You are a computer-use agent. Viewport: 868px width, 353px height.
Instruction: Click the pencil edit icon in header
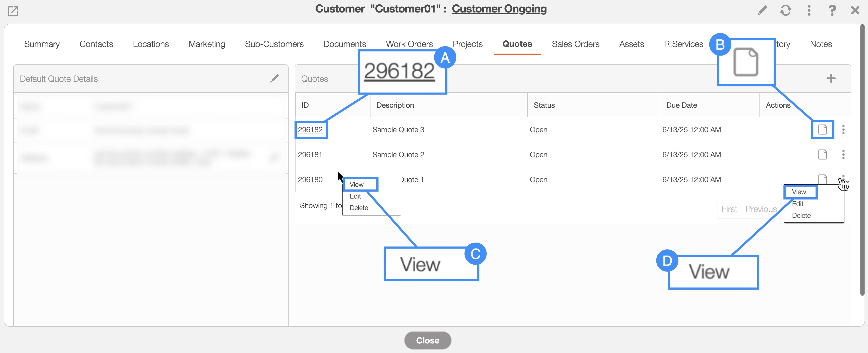pyautogui.click(x=762, y=11)
